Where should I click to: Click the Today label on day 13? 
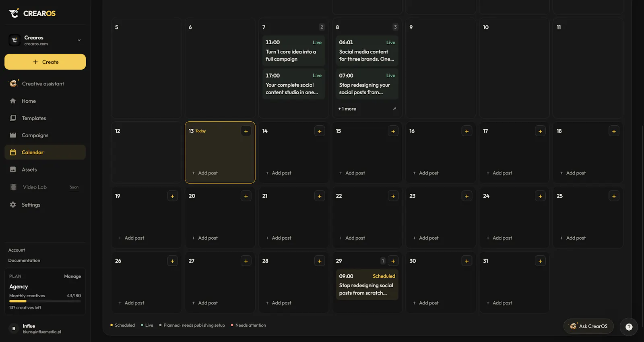point(200,131)
